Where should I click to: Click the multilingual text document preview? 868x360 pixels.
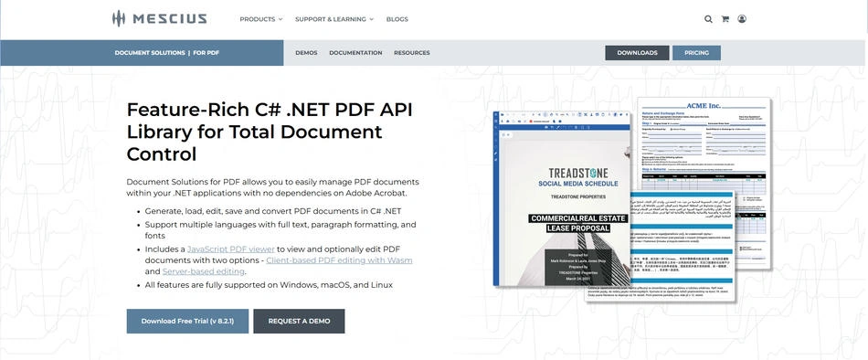661,247
